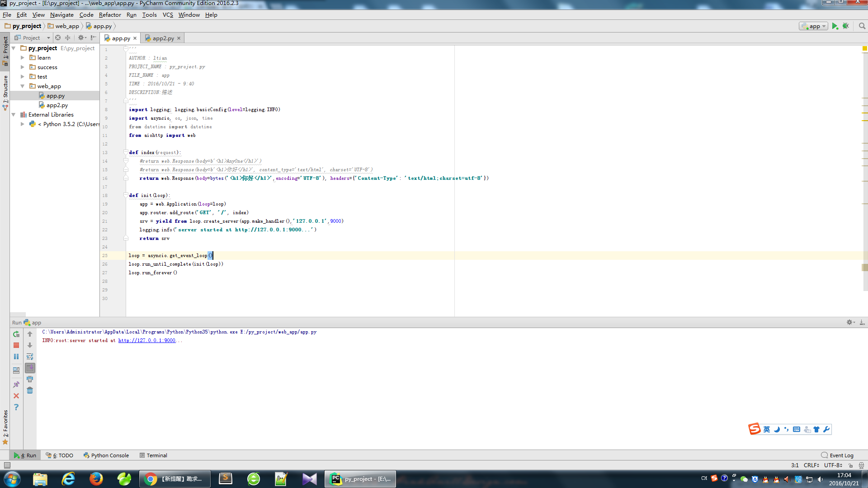
Task: Switch to the app2.py editor tab
Action: tap(163, 38)
